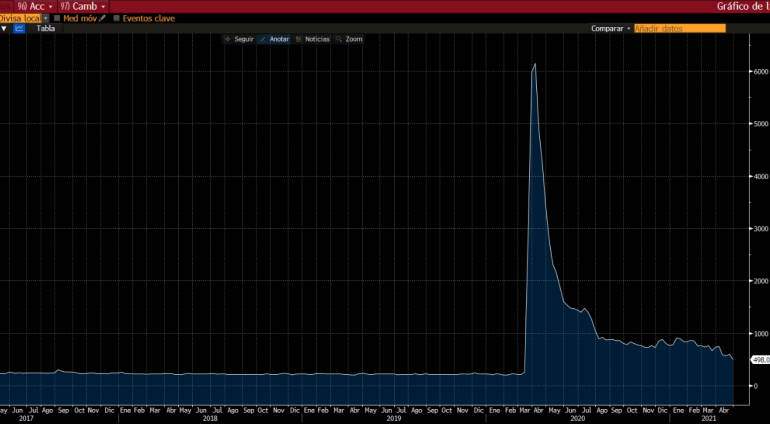This screenshot has height=424, width=770.
Task: Select the 2020 year label
Action: (x=578, y=419)
